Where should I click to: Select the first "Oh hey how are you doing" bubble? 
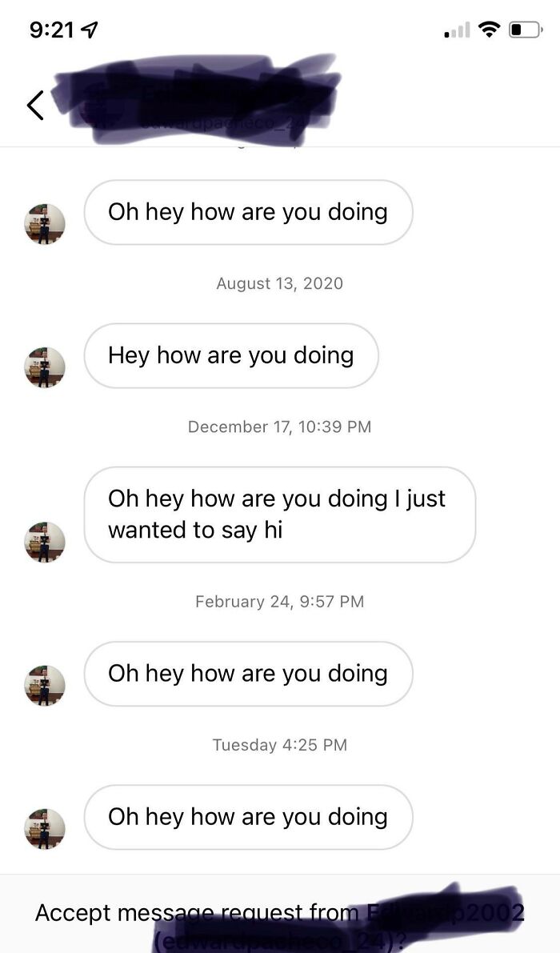pos(249,212)
